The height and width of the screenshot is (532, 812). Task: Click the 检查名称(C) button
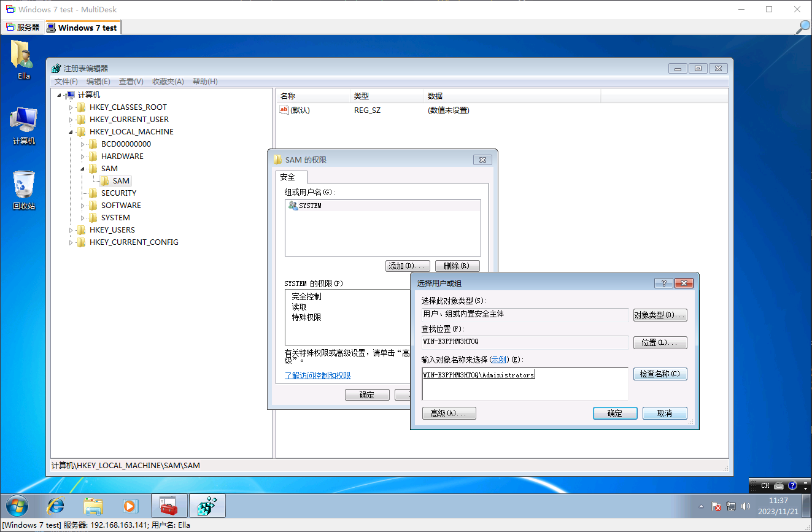click(x=660, y=374)
